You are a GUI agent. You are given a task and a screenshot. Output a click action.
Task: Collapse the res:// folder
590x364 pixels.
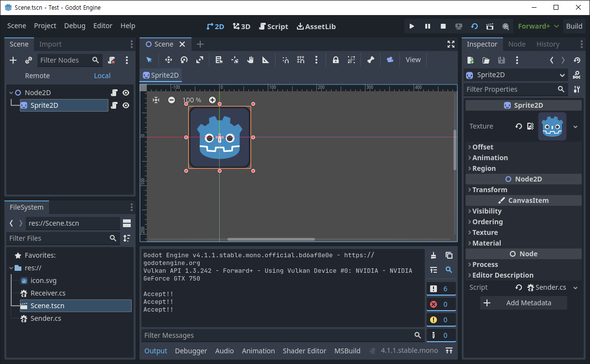(x=11, y=268)
